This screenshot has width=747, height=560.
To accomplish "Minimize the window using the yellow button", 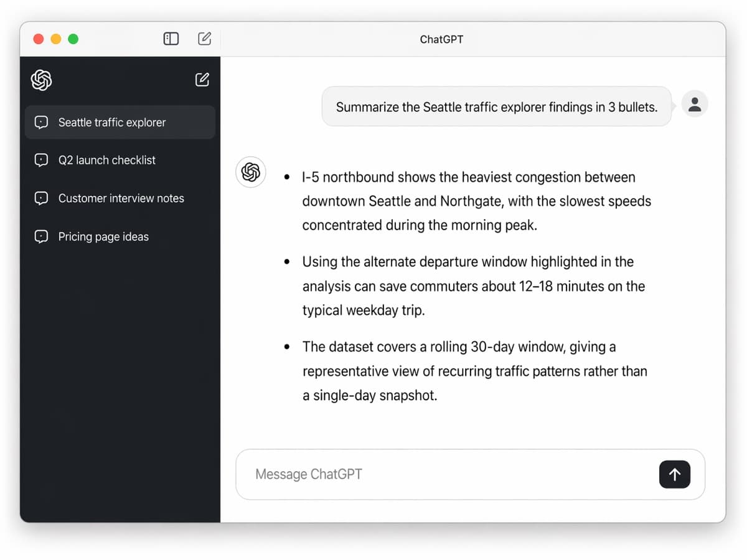I will [x=56, y=39].
